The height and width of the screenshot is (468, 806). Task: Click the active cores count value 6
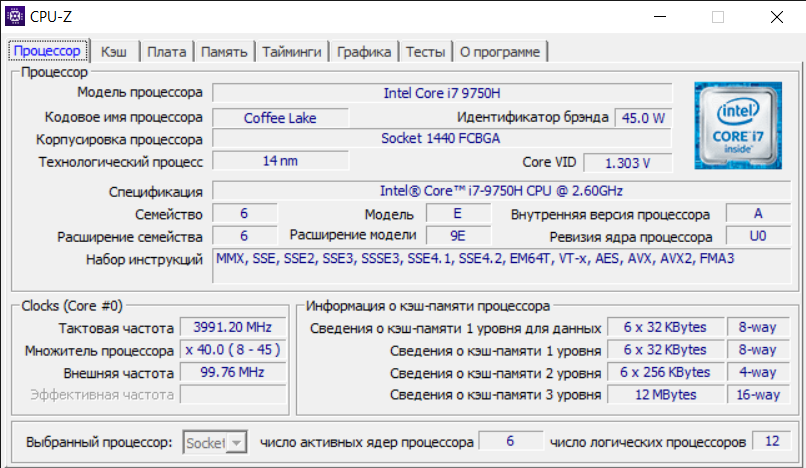(510, 441)
